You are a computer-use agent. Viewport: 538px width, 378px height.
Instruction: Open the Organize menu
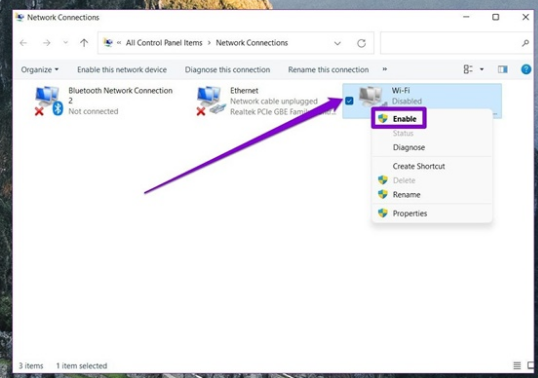pos(40,70)
